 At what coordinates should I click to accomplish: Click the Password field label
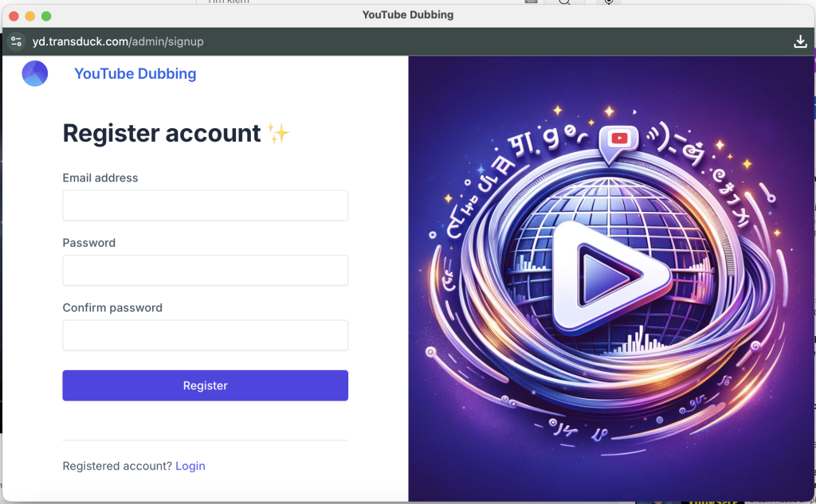point(89,243)
